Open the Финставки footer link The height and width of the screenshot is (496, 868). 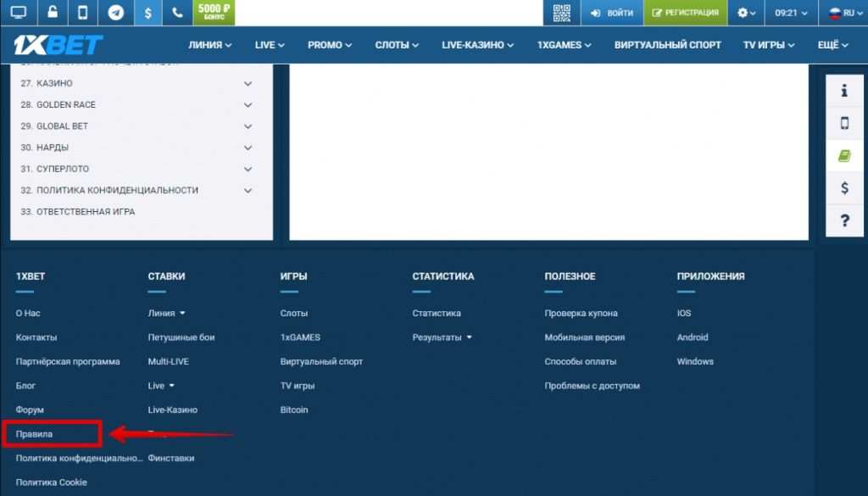point(170,459)
